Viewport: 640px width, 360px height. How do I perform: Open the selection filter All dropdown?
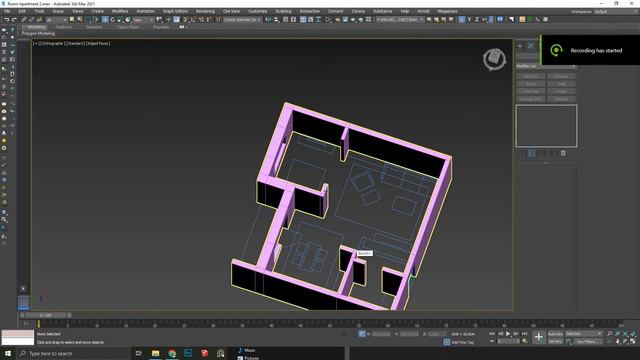[56, 19]
